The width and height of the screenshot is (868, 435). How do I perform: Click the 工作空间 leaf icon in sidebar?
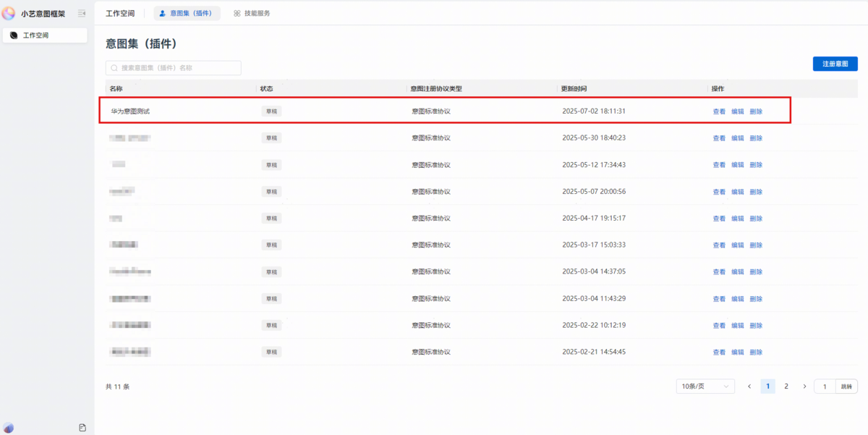pyautogui.click(x=14, y=35)
